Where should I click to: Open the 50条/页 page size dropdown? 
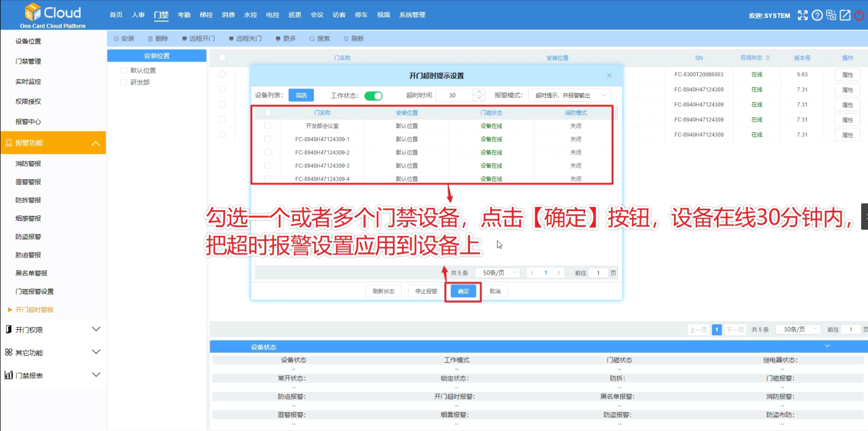pyautogui.click(x=498, y=272)
